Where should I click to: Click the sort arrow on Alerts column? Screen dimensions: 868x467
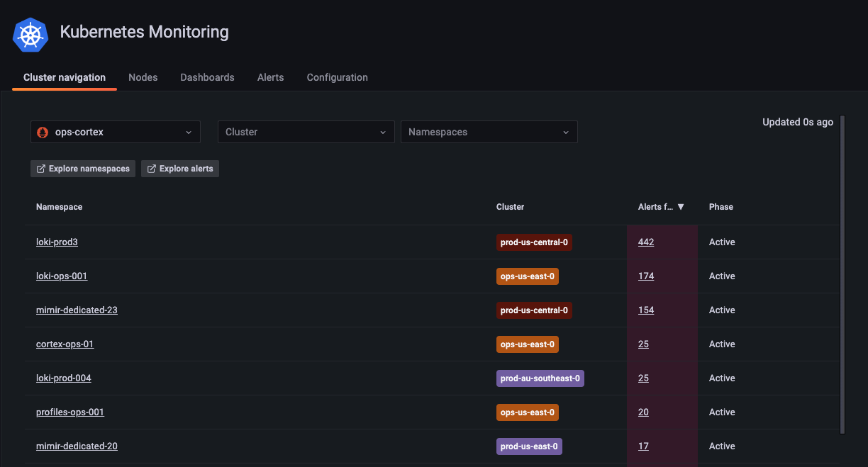[681, 207]
